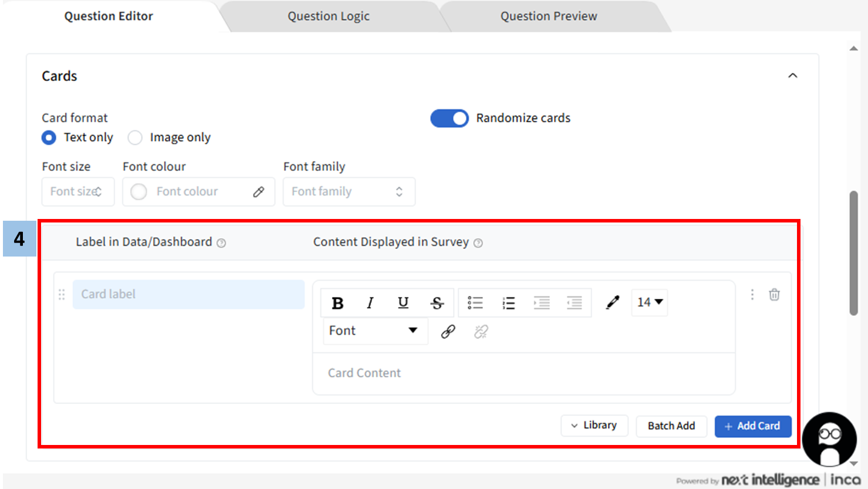Open the Question Preview tab

[548, 16]
